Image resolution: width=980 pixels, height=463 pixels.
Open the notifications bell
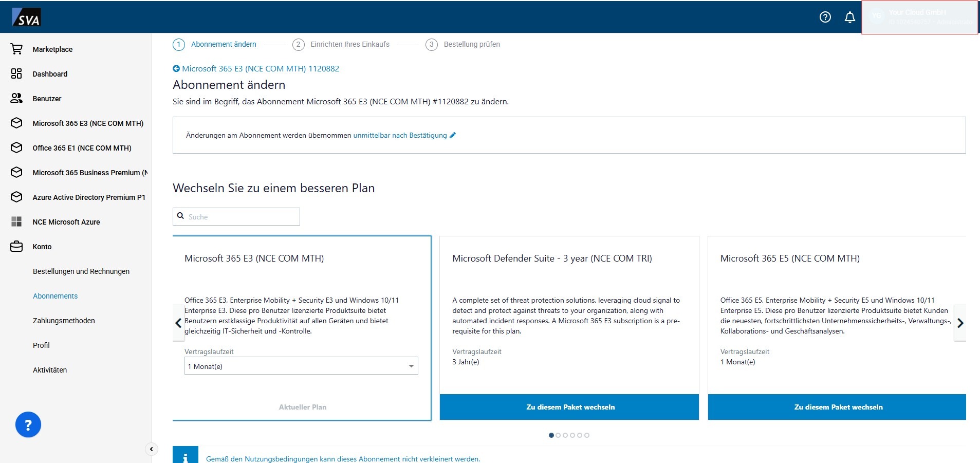click(850, 17)
